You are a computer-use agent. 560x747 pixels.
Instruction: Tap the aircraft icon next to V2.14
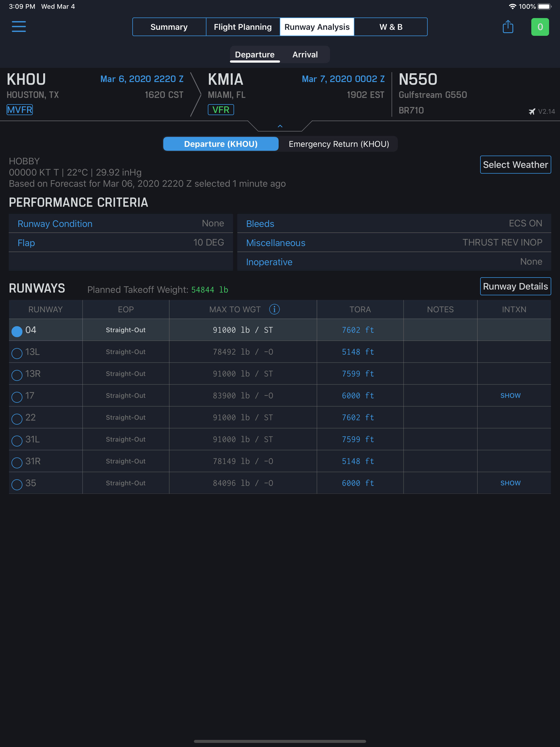532,111
